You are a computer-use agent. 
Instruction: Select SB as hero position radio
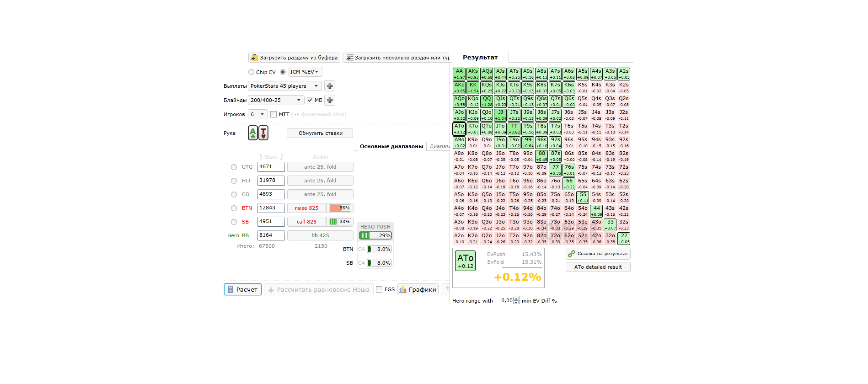coord(234,222)
